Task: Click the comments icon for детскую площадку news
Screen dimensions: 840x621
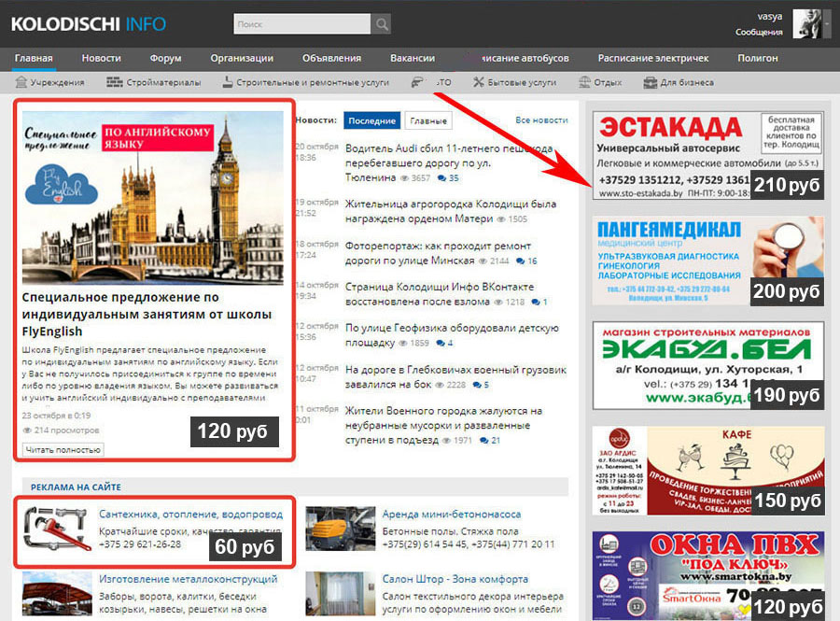Action: tap(441, 343)
